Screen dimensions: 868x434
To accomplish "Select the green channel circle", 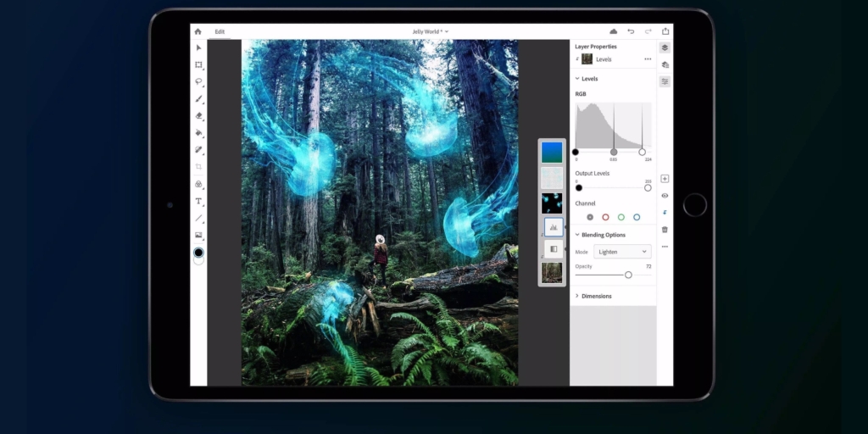I will tap(621, 217).
